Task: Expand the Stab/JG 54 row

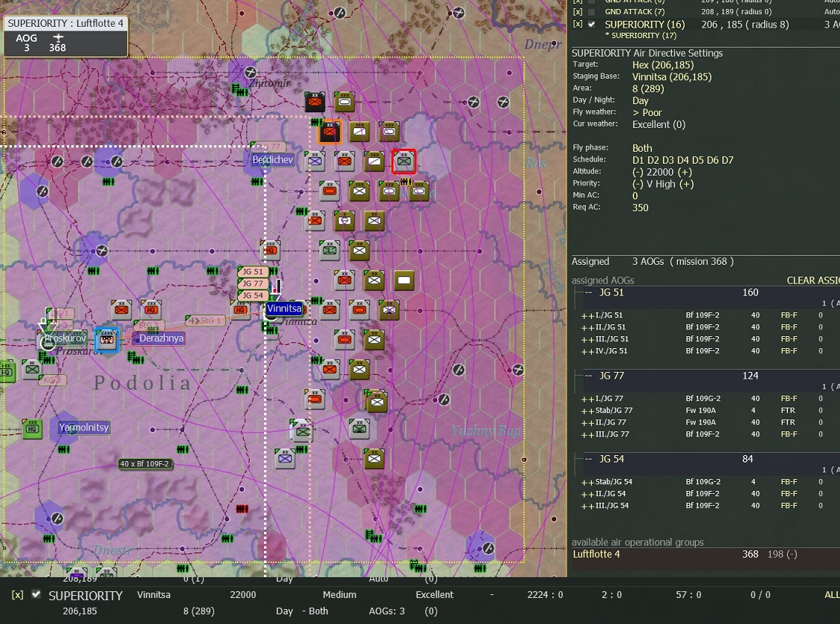Action: coord(588,482)
